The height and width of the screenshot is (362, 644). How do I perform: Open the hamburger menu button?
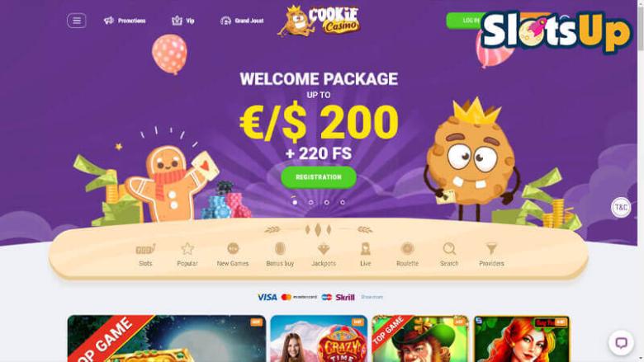(x=77, y=21)
